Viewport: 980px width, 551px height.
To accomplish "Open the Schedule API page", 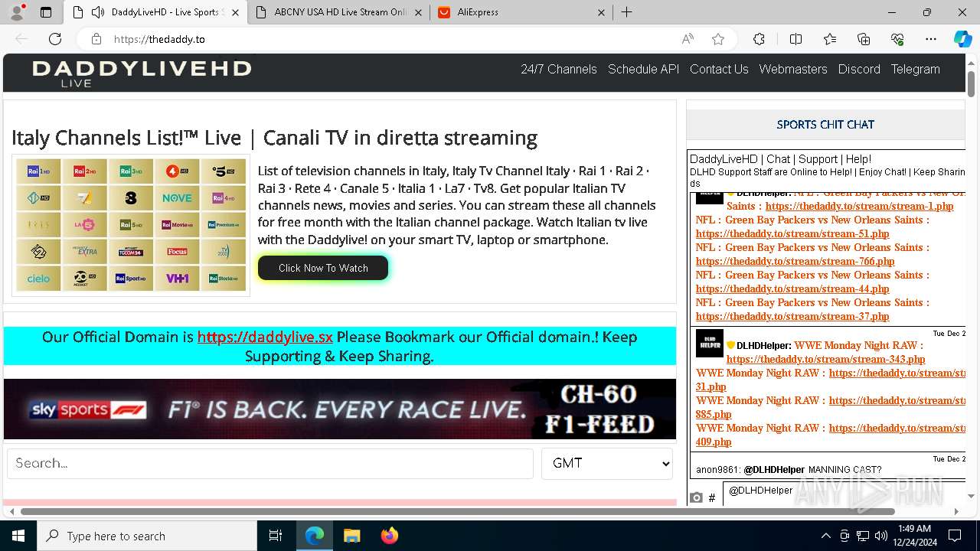I will (x=643, y=69).
